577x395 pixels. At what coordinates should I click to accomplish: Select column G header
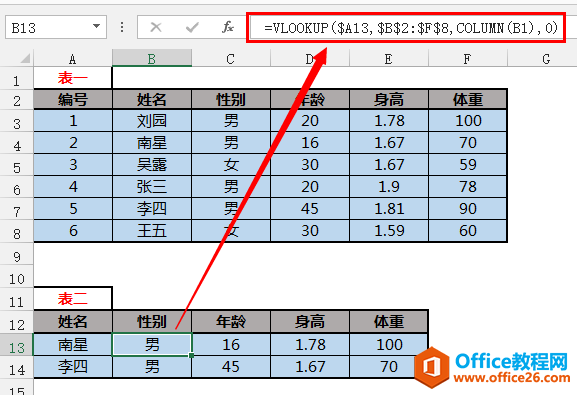tap(542, 59)
